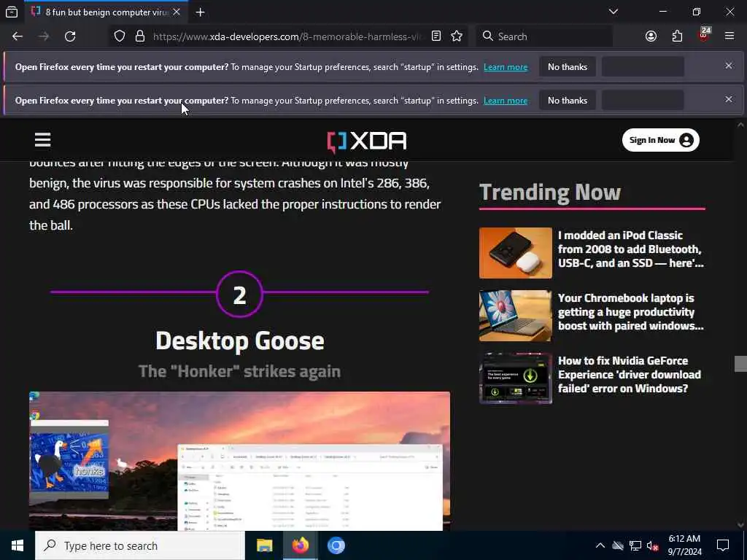Viewport: 747px width, 560px height.
Task: Open Firefox View tab list icon
Action: [x=12, y=12]
